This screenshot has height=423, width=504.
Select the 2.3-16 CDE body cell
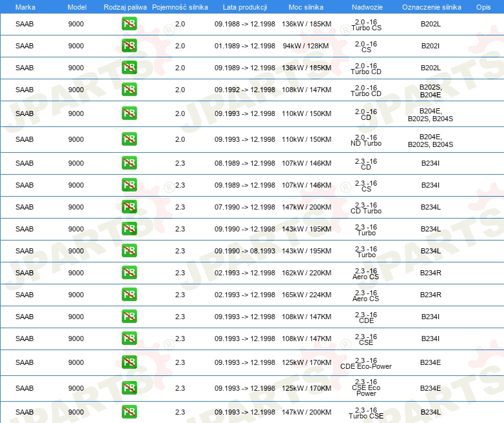[366, 318]
